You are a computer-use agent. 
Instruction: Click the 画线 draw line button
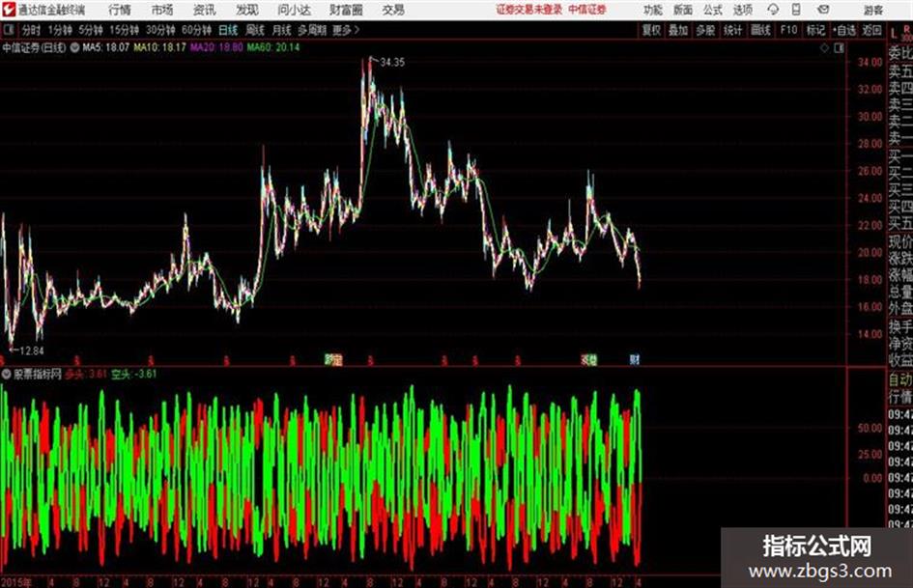point(760,30)
